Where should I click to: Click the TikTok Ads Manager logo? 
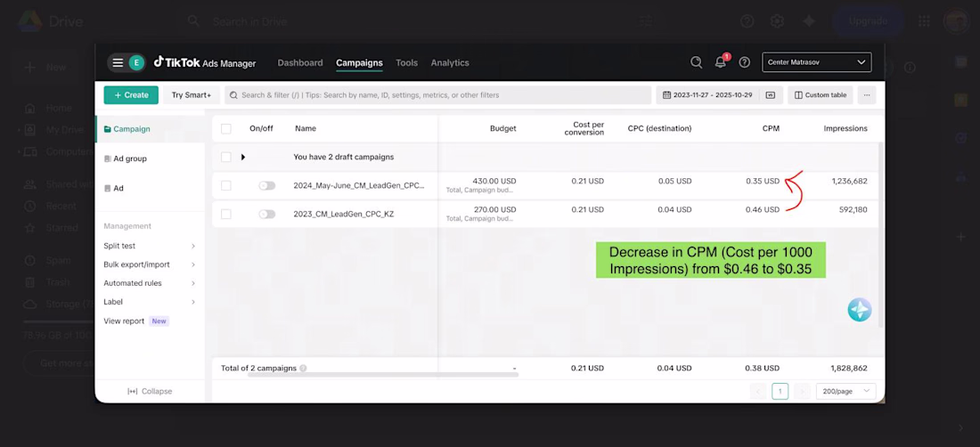pyautogui.click(x=205, y=62)
